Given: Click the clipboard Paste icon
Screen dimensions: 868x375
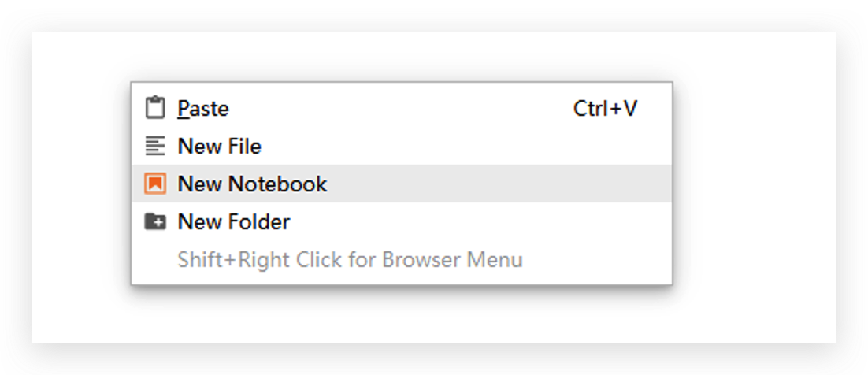Looking at the screenshot, I should [155, 108].
